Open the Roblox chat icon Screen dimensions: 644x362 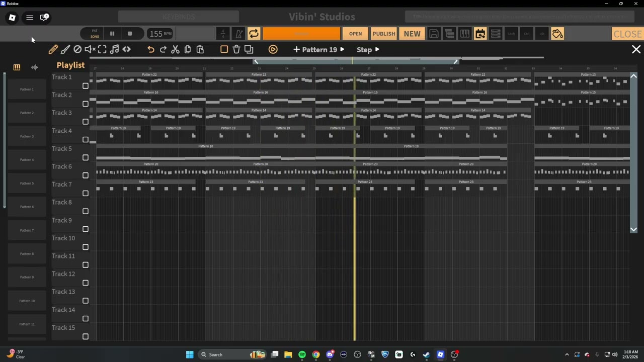pyautogui.click(x=44, y=18)
